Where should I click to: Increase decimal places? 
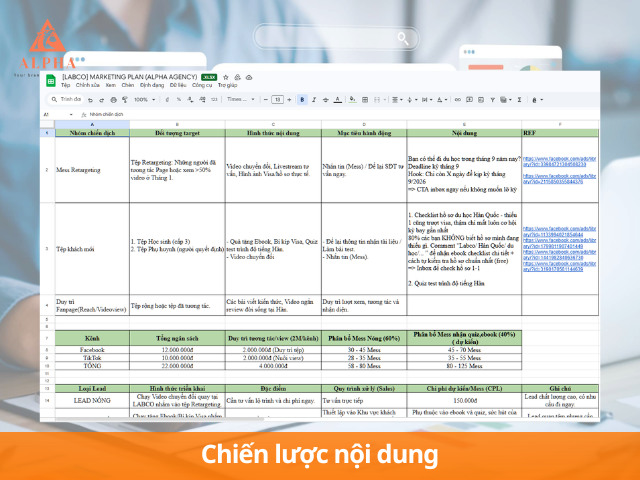(202, 100)
